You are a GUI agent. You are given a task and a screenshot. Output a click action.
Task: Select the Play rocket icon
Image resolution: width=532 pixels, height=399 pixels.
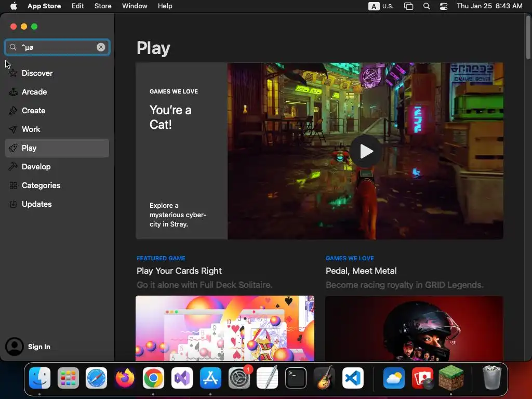pyautogui.click(x=13, y=148)
